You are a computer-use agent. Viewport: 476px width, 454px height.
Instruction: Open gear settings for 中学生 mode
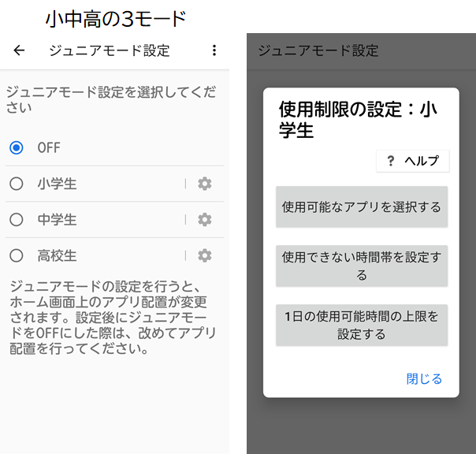tap(205, 220)
